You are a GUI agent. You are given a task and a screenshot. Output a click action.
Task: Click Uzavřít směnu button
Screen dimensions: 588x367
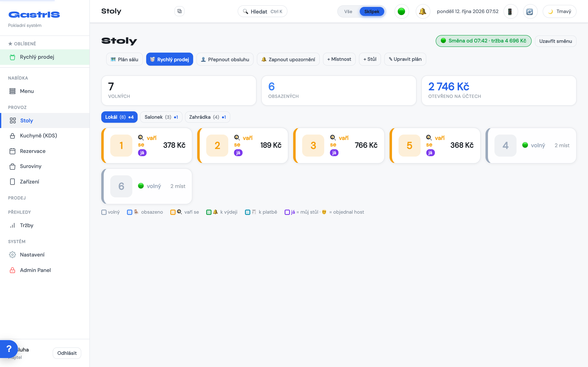[x=556, y=41]
